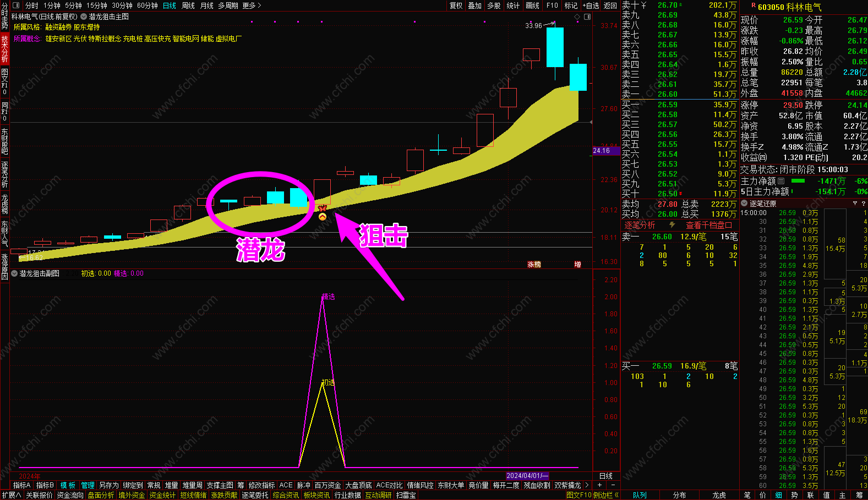Open the 分时走势 left sidebar tab
Viewport: 868px width, 500px height.
coord(4,15)
